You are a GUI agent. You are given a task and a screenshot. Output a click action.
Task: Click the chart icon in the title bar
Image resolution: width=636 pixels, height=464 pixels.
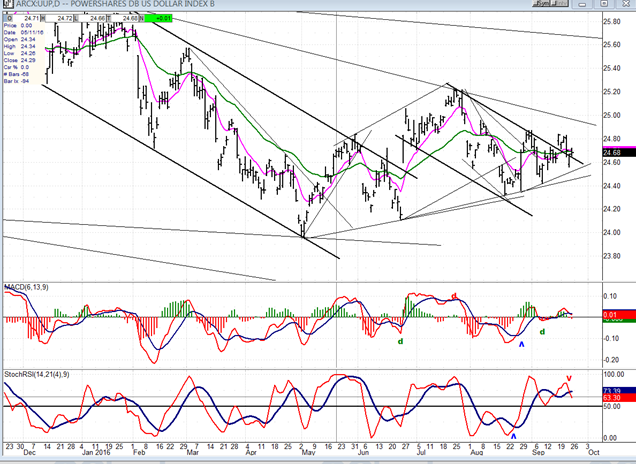pyautogui.click(x=7, y=6)
